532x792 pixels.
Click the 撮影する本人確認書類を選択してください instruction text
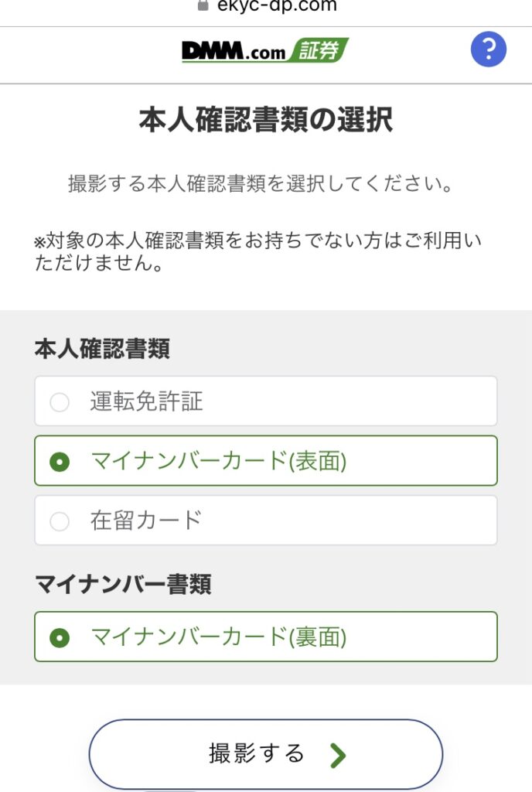[261, 183]
